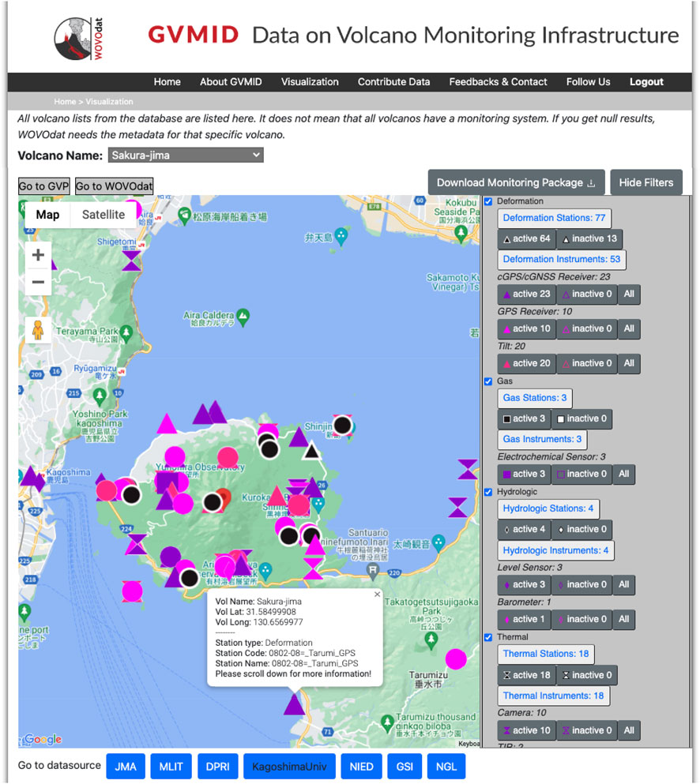Screen dimensions: 700x784
Task: Click the white-outlined black triangle marker near Shinjima
Action: 312,451
